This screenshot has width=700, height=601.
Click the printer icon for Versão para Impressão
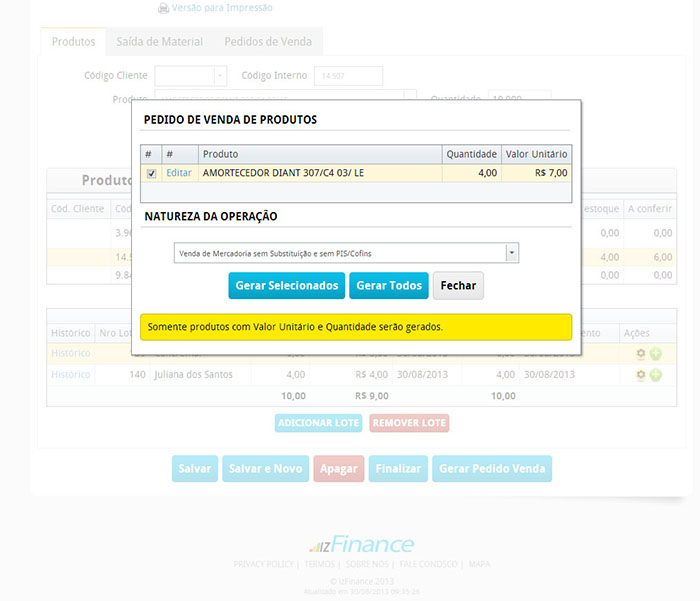pos(164,8)
